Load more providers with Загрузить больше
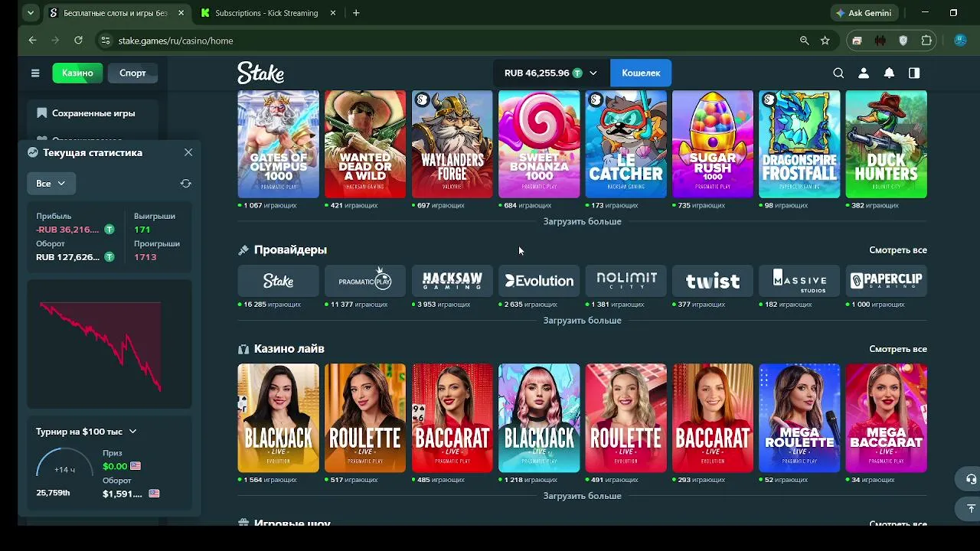The width and height of the screenshot is (980, 551). coord(582,321)
